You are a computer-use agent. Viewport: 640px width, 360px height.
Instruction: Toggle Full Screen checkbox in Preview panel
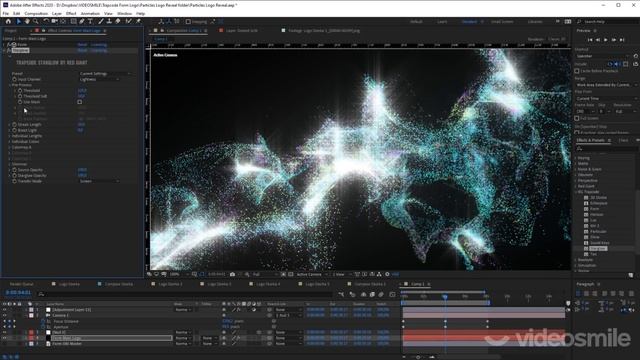click(577, 118)
